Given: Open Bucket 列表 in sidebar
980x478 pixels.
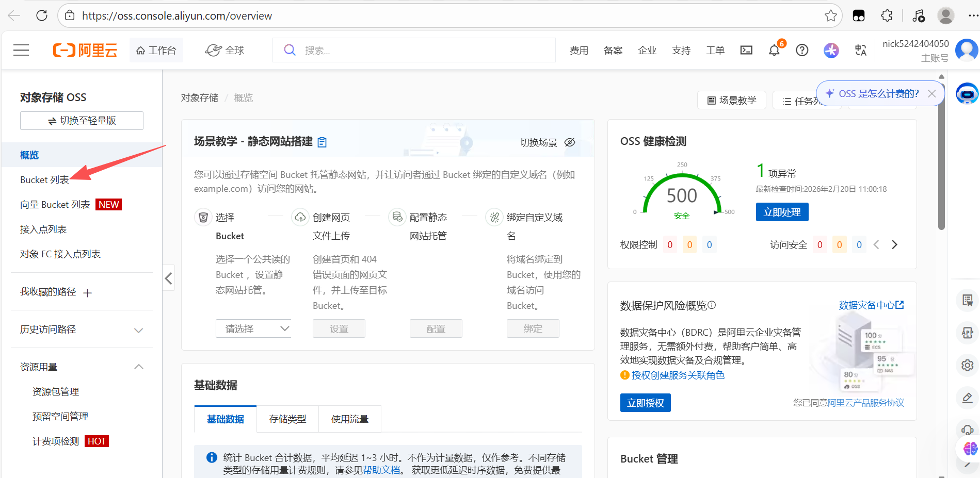Looking at the screenshot, I should [x=44, y=180].
